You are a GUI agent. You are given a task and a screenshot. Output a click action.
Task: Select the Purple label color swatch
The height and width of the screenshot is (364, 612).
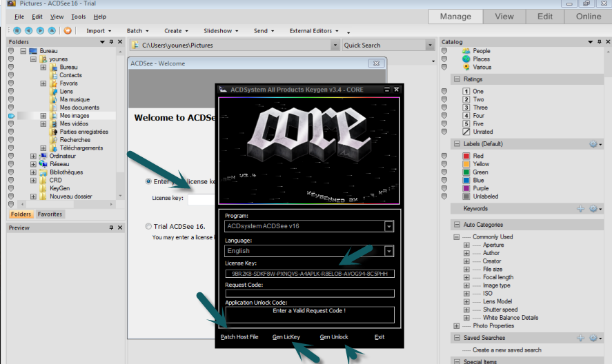[466, 188]
